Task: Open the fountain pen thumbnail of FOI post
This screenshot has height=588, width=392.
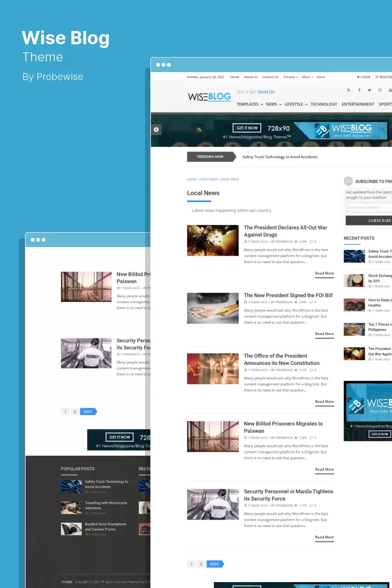Action: pos(213,308)
